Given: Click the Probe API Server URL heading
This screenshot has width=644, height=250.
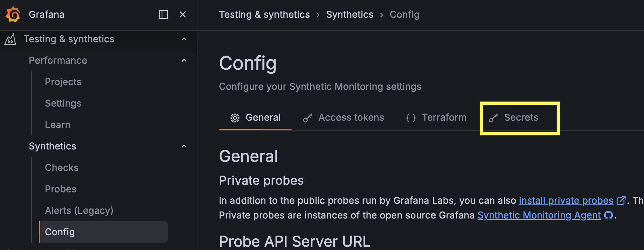Looking at the screenshot, I should click(x=295, y=241).
